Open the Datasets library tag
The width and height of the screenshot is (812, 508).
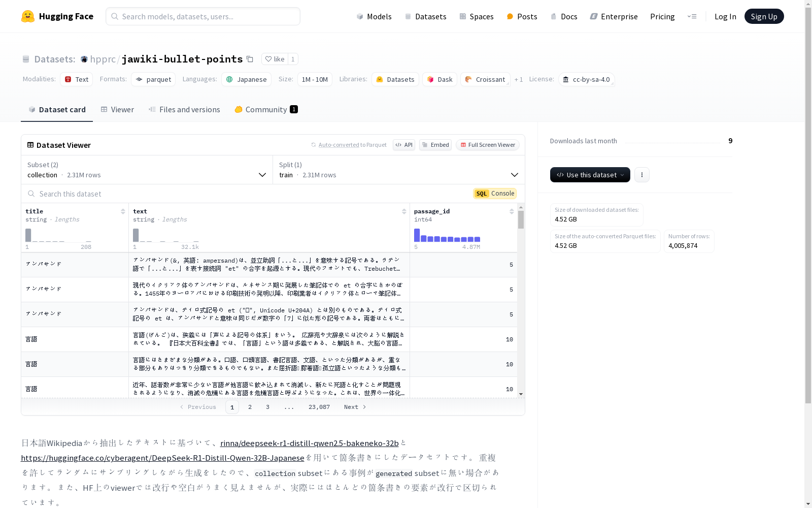click(395, 79)
